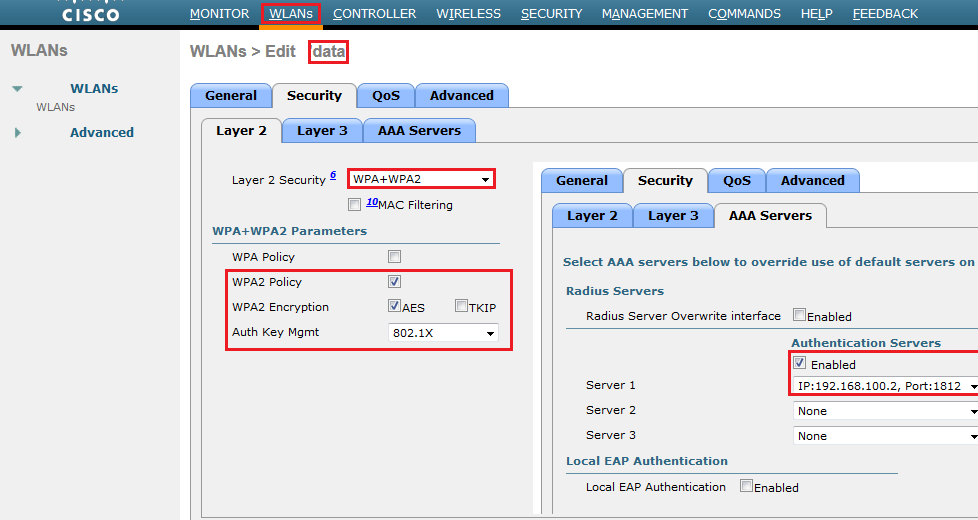
Task: Enable the MAC Filtering checkbox
Action: tap(354, 205)
